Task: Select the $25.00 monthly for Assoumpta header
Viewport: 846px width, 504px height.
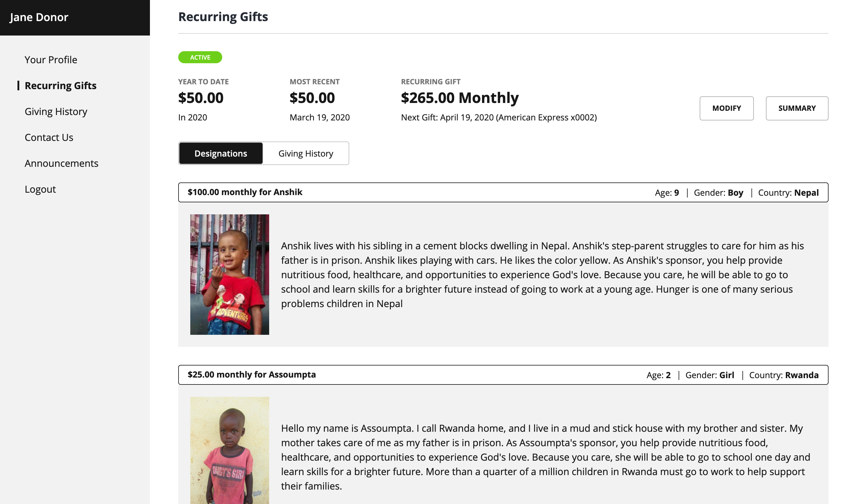Action: pos(252,375)
